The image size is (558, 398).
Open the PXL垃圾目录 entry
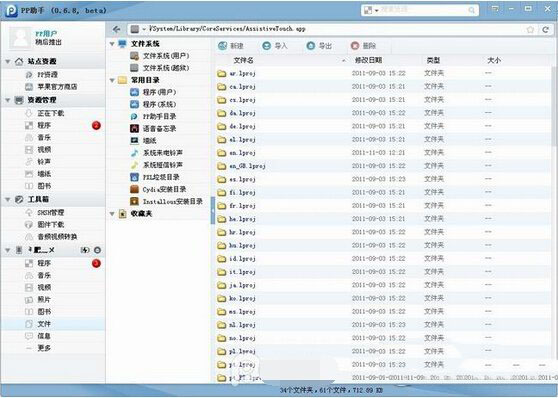click(154, 177)
